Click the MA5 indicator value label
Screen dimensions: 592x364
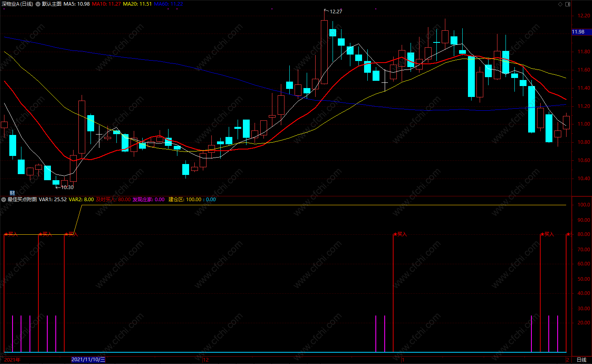click(x=77, y=4)
